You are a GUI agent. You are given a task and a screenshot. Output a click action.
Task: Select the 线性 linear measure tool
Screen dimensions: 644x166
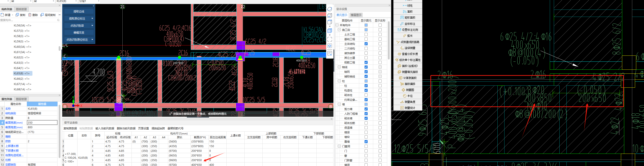pos(408,6)
